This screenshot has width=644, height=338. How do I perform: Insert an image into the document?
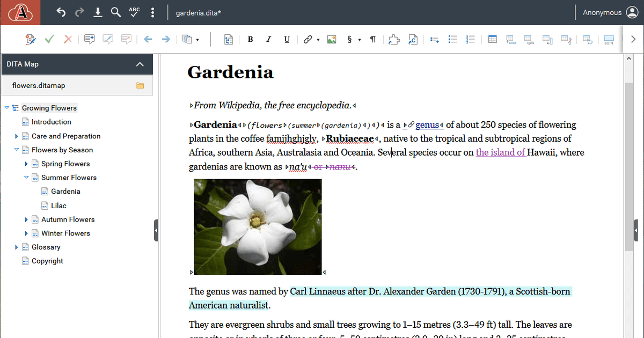331,39
